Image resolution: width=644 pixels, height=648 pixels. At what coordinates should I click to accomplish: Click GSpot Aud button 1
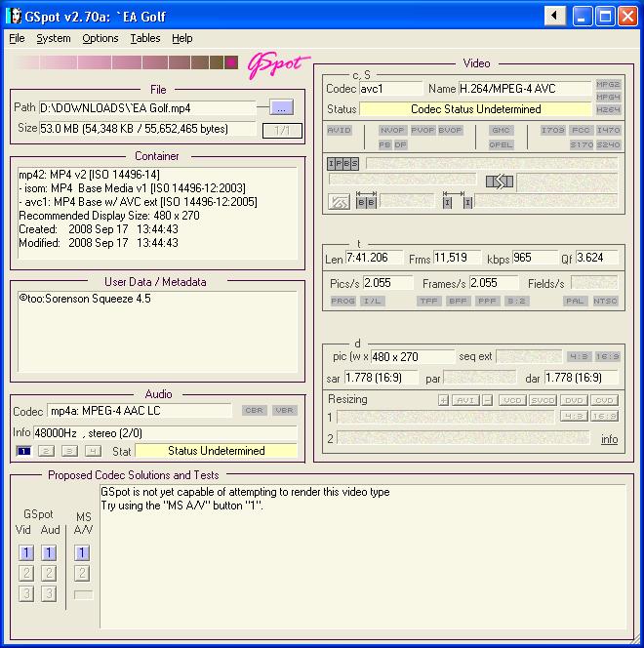(x=49, y=552)
